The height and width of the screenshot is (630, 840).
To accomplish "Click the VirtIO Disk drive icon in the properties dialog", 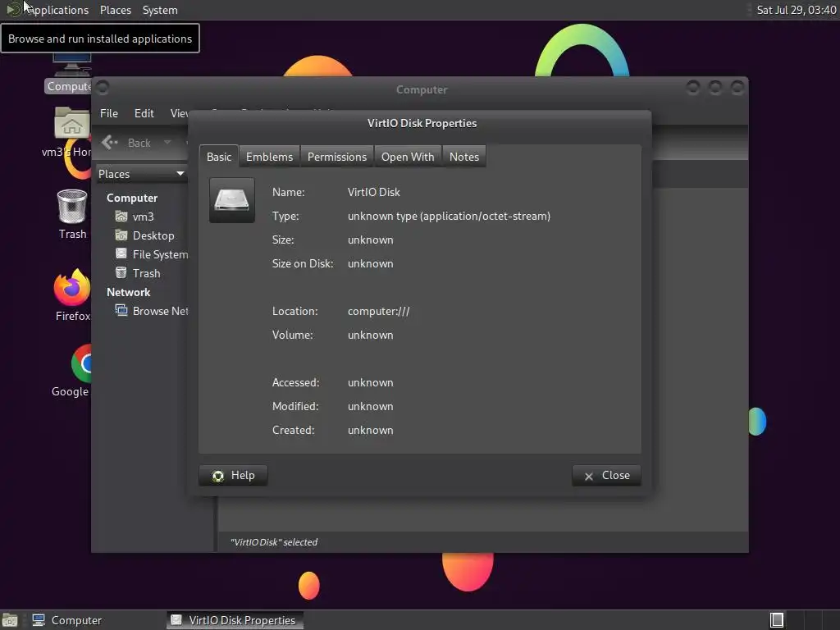I will pyautogui.click(x=232, y=200).
